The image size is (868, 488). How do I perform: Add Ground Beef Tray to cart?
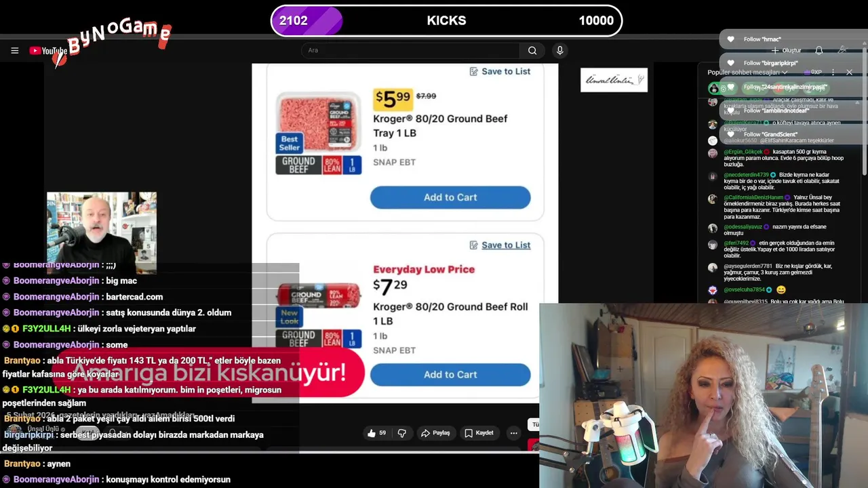[x=450, y=197]
